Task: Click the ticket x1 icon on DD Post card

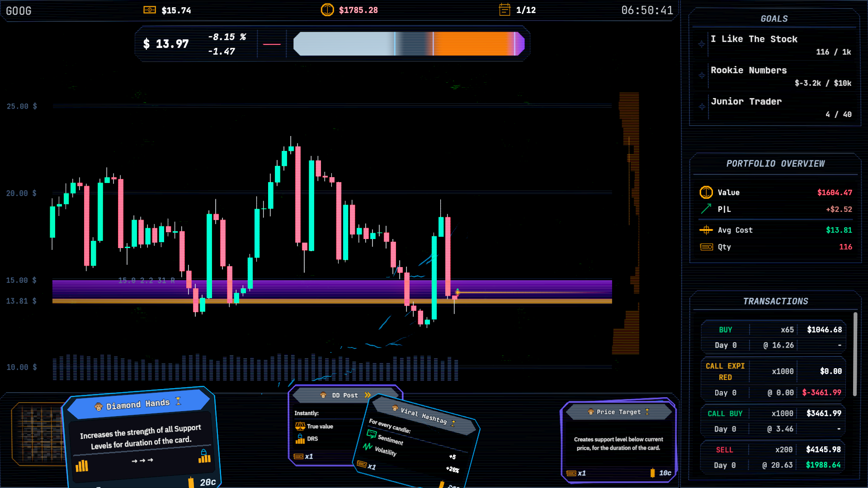Action: (x=298, y=456)
